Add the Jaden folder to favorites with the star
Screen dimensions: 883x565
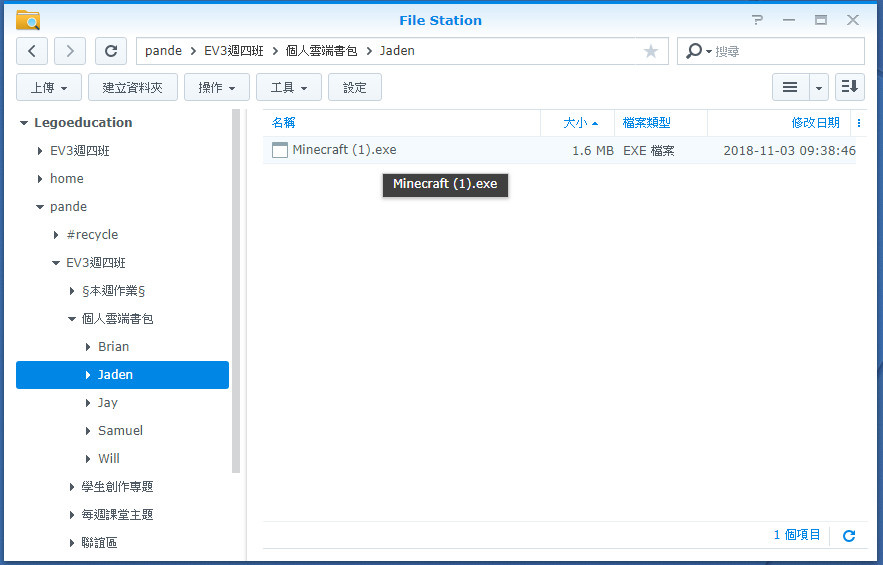click(x=650, y=51)
